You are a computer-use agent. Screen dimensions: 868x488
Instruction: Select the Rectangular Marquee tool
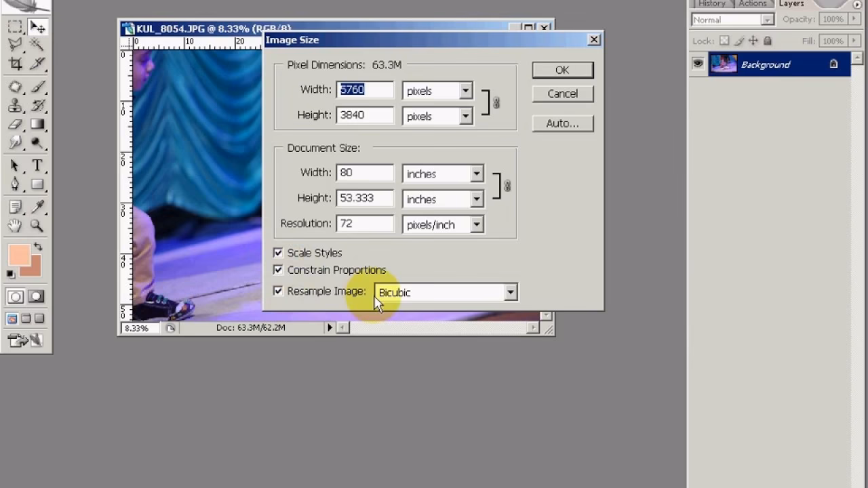[x=14, y=27]
